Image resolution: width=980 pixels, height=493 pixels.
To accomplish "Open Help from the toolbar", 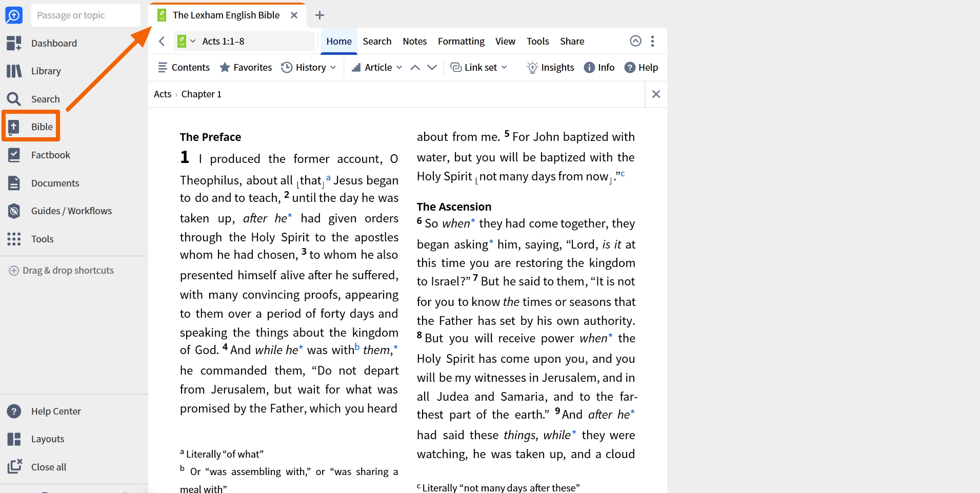I will tap(641, 67).
